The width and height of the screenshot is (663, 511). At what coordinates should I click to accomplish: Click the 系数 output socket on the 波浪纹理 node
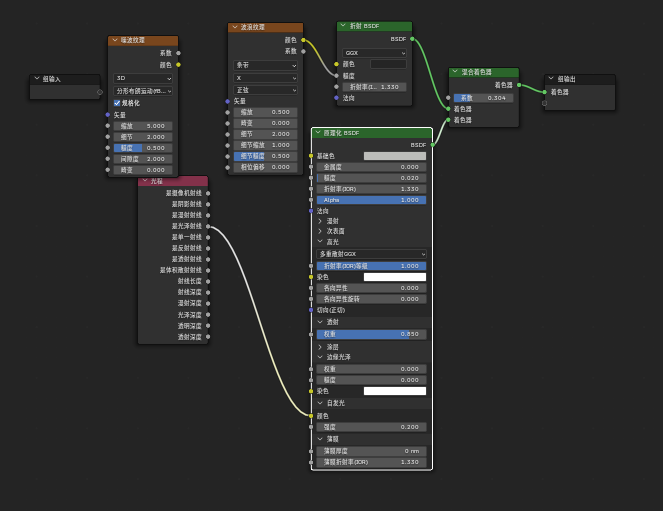pos(303,51)
